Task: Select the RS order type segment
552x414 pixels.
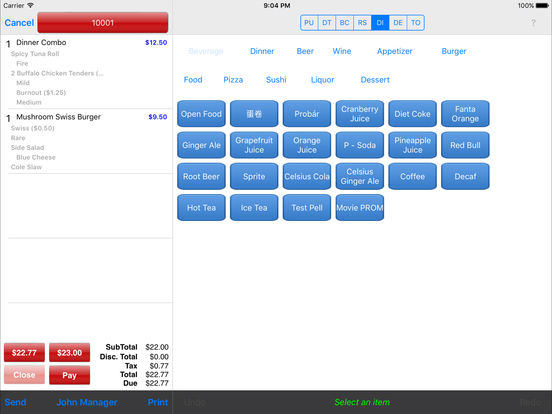Action: click(362, 23)
